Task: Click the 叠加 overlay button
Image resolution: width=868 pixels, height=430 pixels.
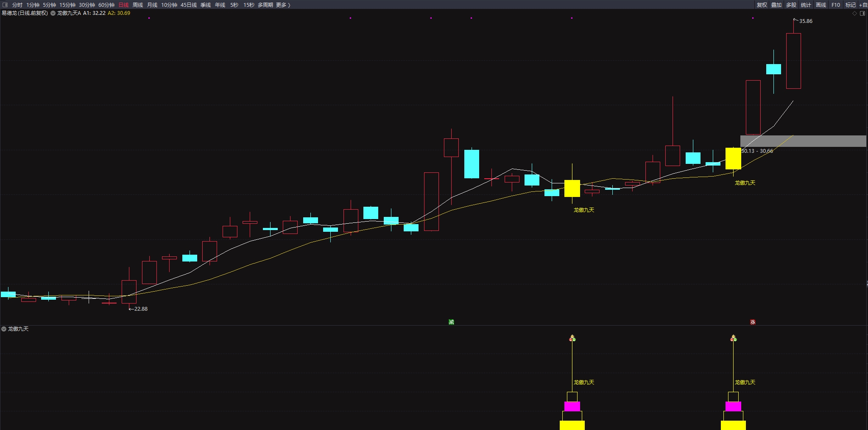Action: [776, 5]
